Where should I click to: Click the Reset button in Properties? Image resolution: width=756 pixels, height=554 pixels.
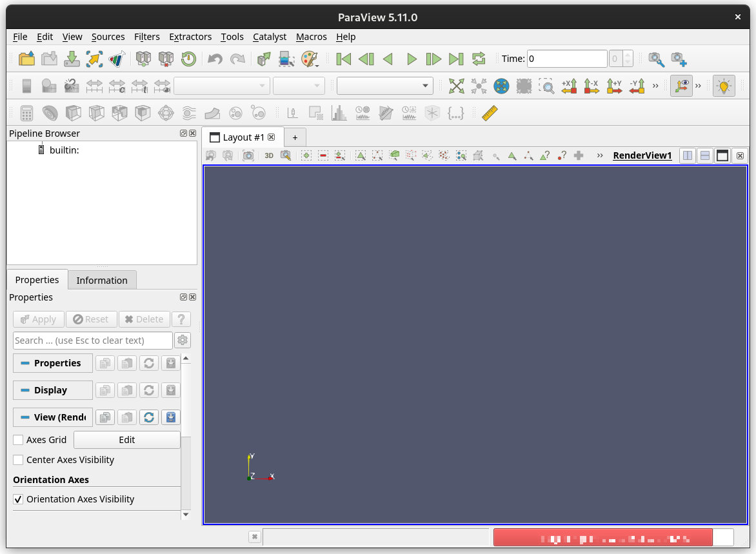tap(91, 319)
